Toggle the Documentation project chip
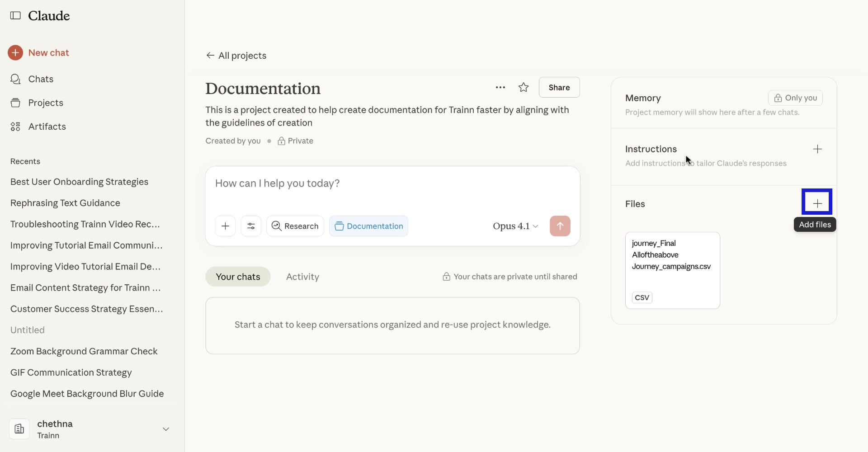868x452 pixels. coord(368,226)
